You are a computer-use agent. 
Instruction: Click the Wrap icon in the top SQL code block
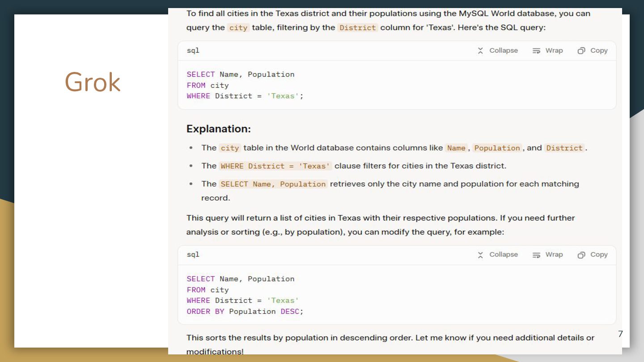537,51
